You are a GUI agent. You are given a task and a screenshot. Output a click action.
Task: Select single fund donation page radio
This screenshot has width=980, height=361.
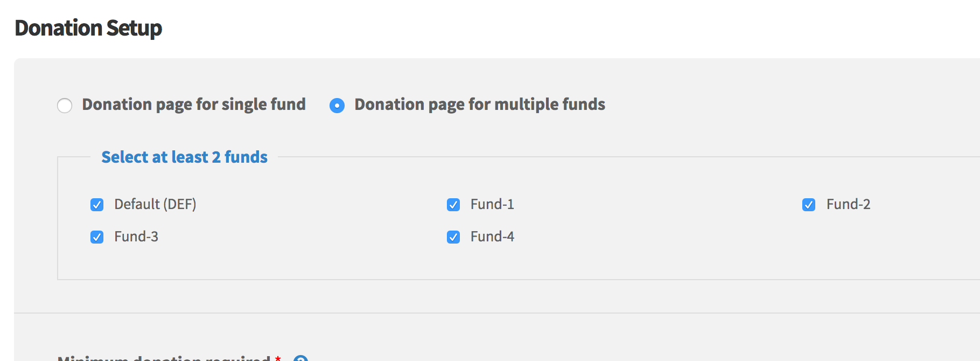(x=65, y=106)
